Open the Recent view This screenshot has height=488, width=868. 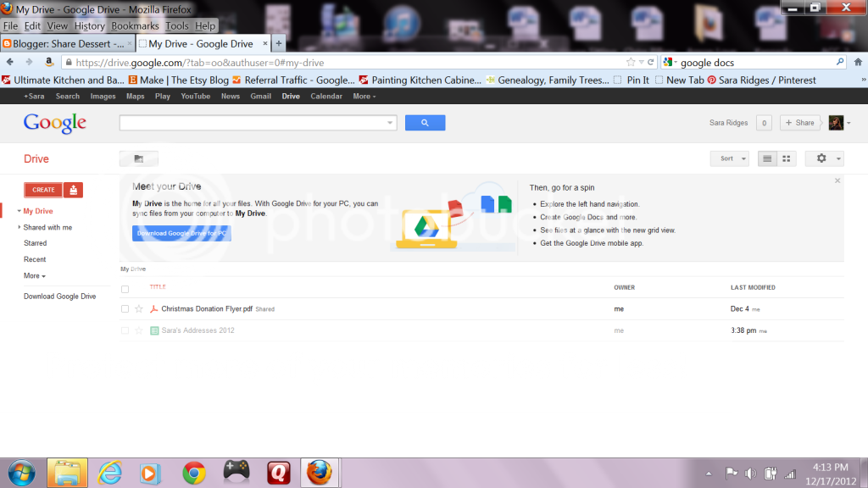point(35,259)
